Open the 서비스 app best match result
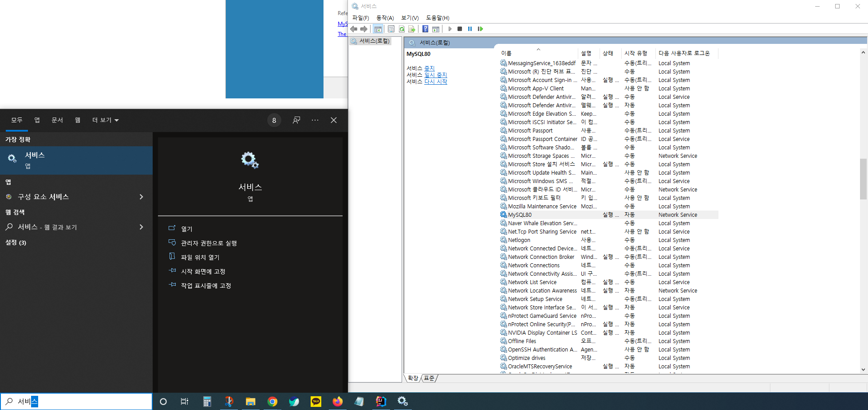 click(x=76, y=160)
